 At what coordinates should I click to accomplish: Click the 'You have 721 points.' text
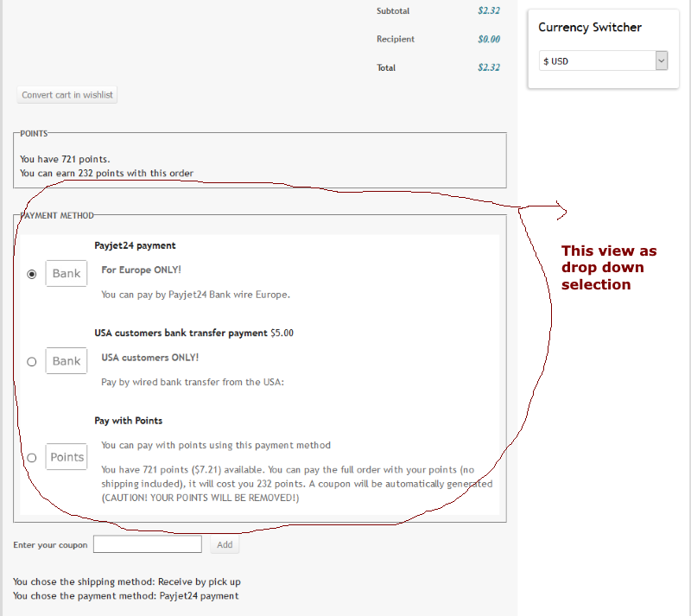(65, 159)
